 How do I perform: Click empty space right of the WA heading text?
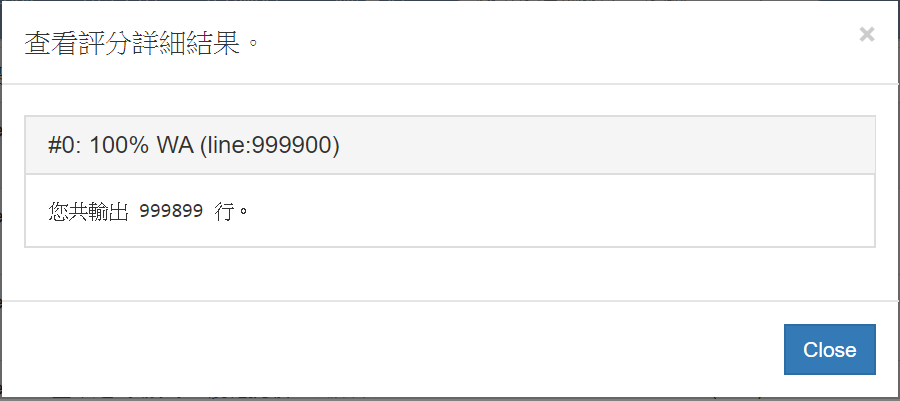coord(600,145)
